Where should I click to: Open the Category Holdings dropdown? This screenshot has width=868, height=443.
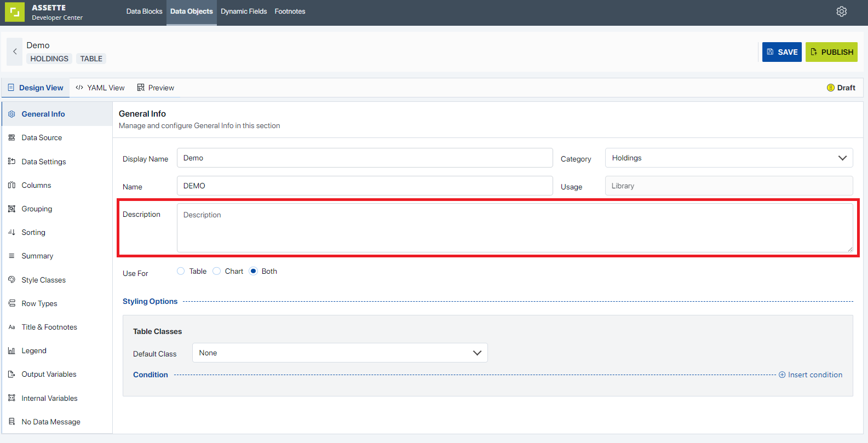(729, 158)
